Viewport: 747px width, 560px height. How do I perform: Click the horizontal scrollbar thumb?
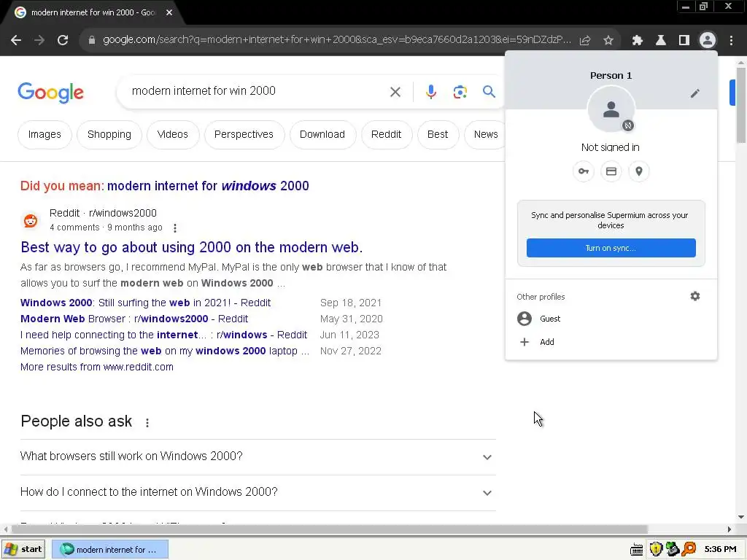pos(330,529)
